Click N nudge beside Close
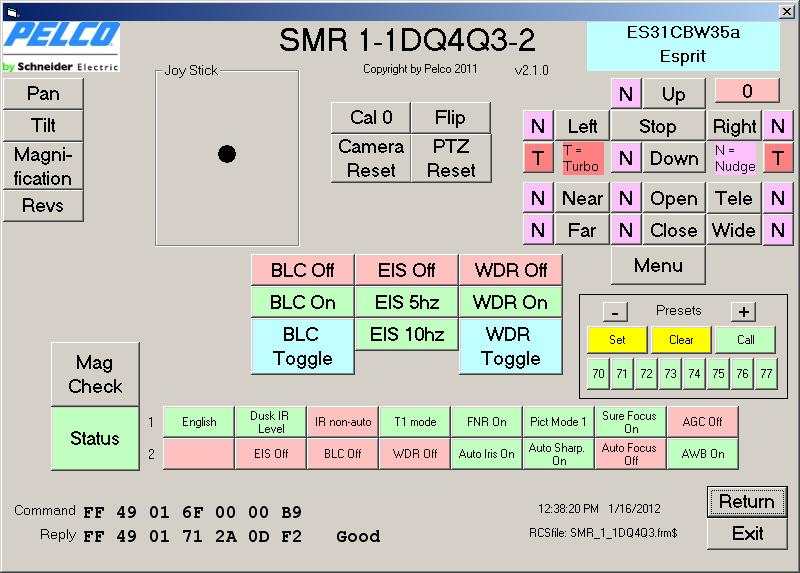 click(x=626, y=231)
